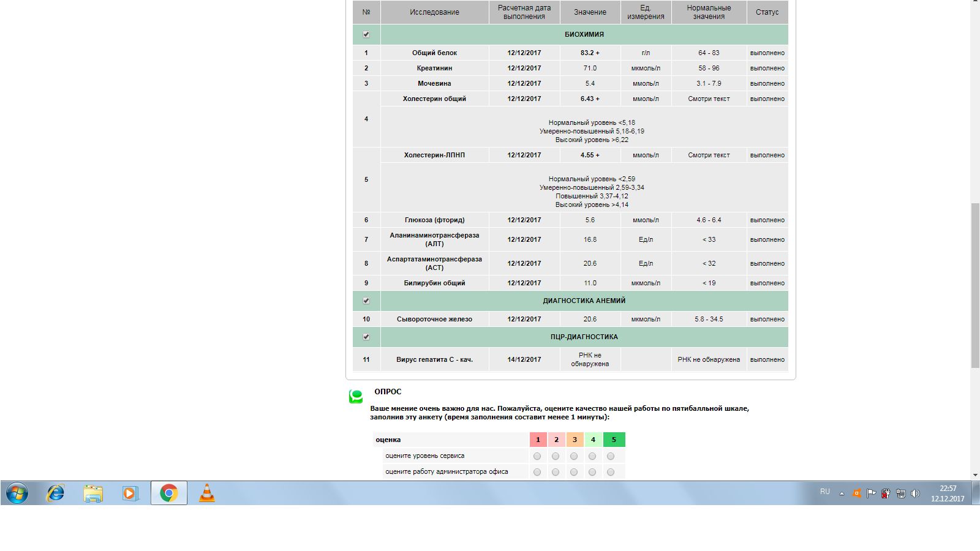Toggle the ПЦР-ДИАГНОСТИКА section checkbox
980x551 pixels.
tap(366, 337)
